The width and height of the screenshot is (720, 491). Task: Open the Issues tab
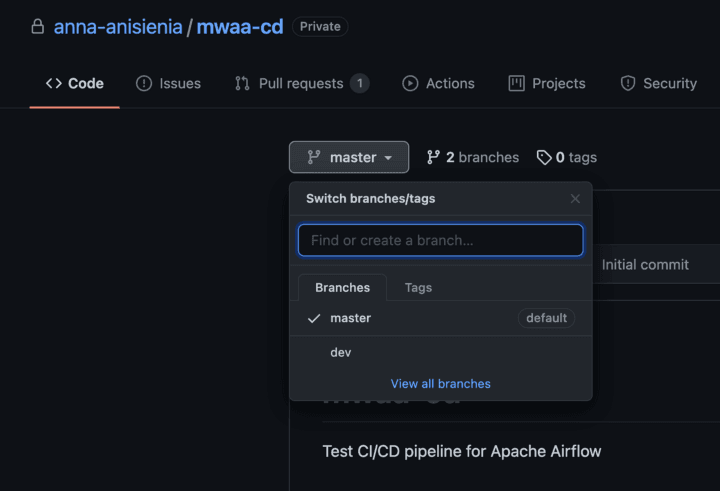point(169,84)
